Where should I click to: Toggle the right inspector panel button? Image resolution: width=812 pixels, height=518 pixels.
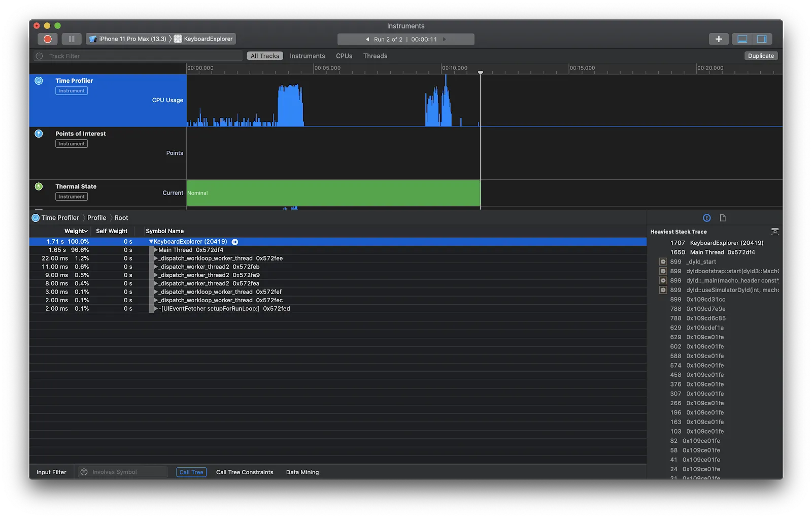[x=762, y=39]
